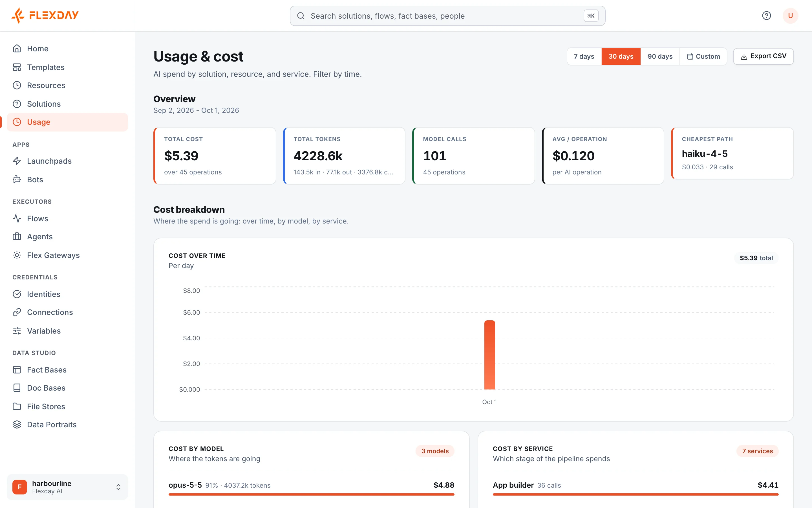Viewport: 812px width, 508px height.
Task: Click the 3 models badge
Action: pyautogui.click(x=435, y=451)
